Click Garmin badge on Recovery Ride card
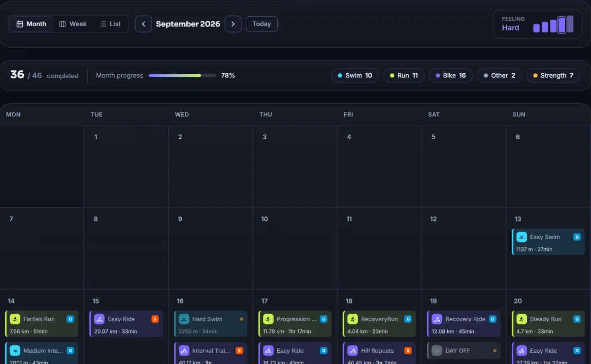 coord(492,319)
